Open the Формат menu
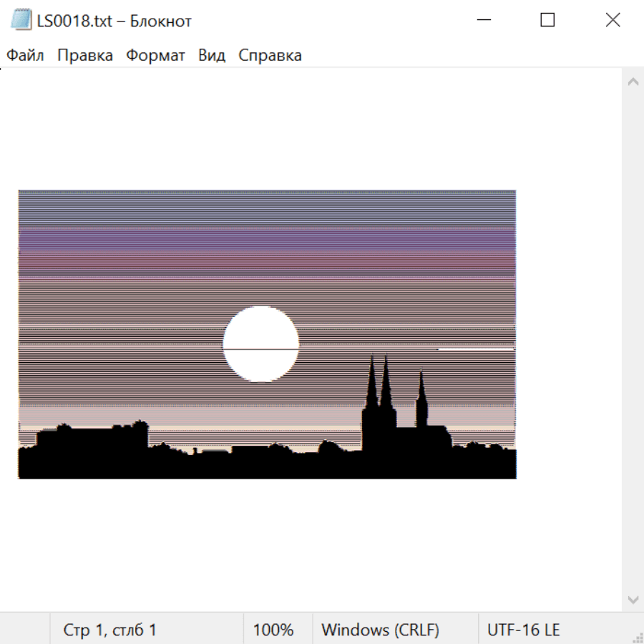The height and width of the screenshot is (644, 644). tap(155, 56)
